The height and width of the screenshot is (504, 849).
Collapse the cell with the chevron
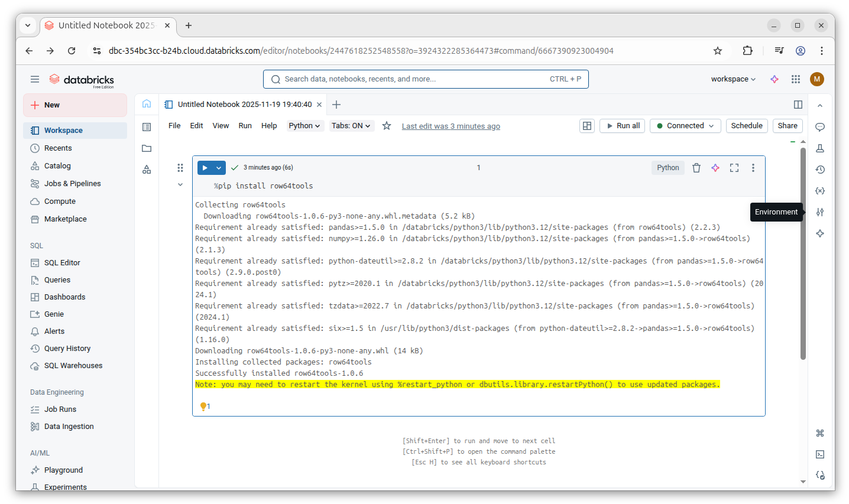(180, 184)
